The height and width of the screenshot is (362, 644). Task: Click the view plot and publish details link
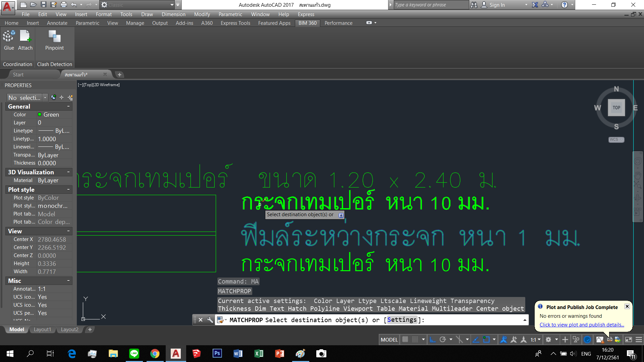[582, 324]
